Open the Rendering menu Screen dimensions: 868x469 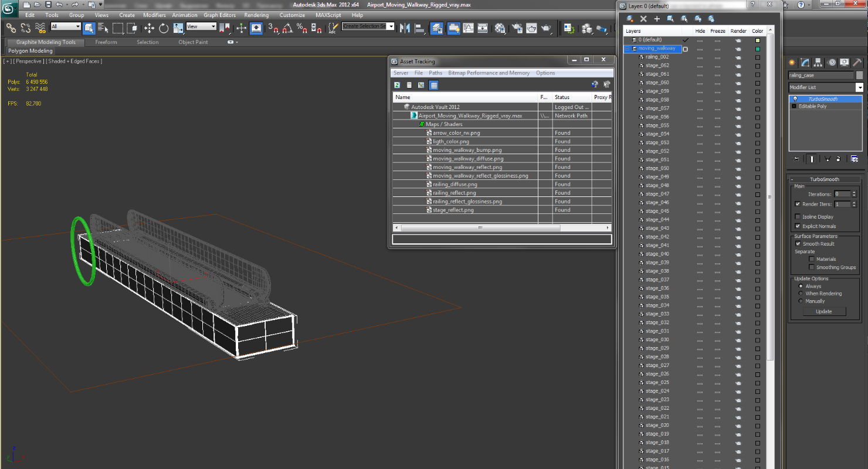(x=256, y=15)
